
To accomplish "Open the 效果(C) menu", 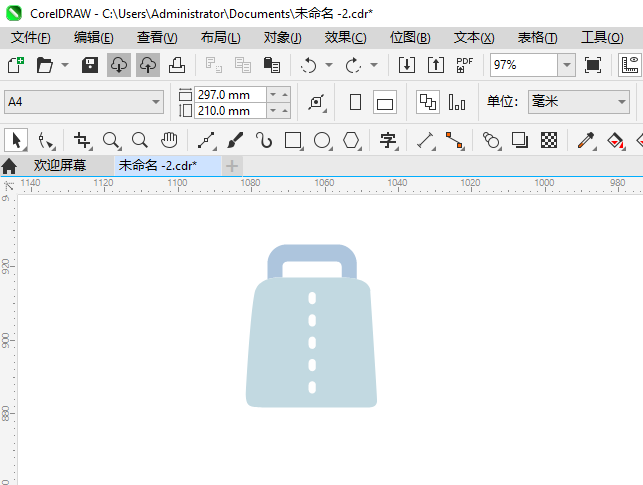I will pos(345,38).
